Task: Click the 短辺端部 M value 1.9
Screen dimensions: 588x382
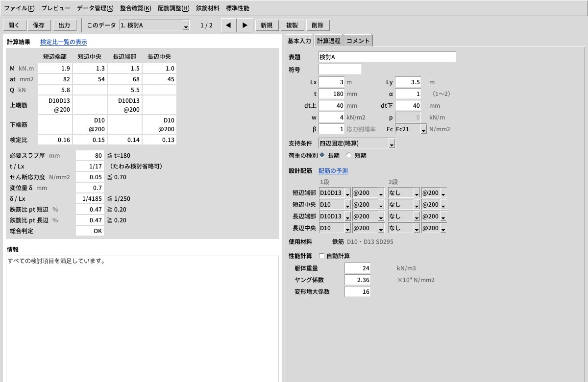Action: click(55, 68)
